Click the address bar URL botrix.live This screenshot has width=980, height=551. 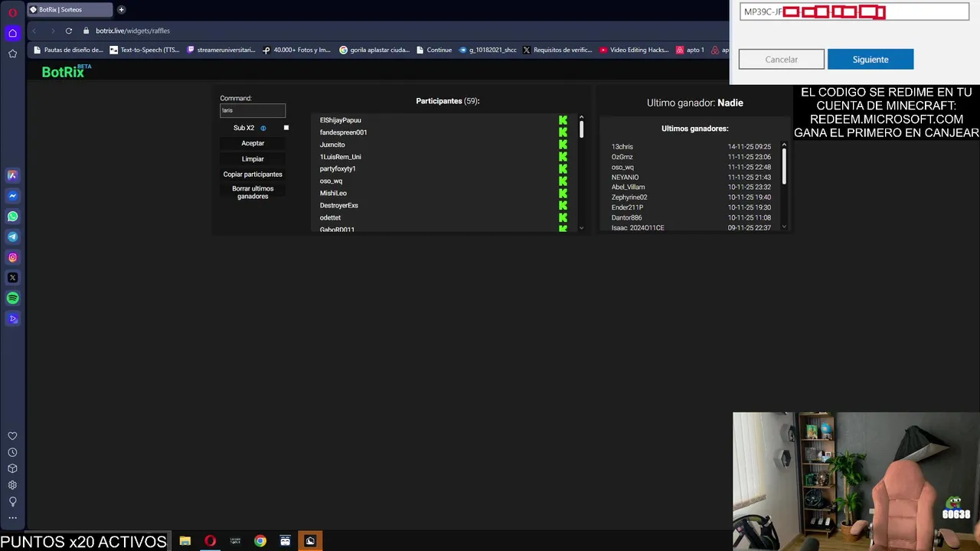[x=132, y=31]
